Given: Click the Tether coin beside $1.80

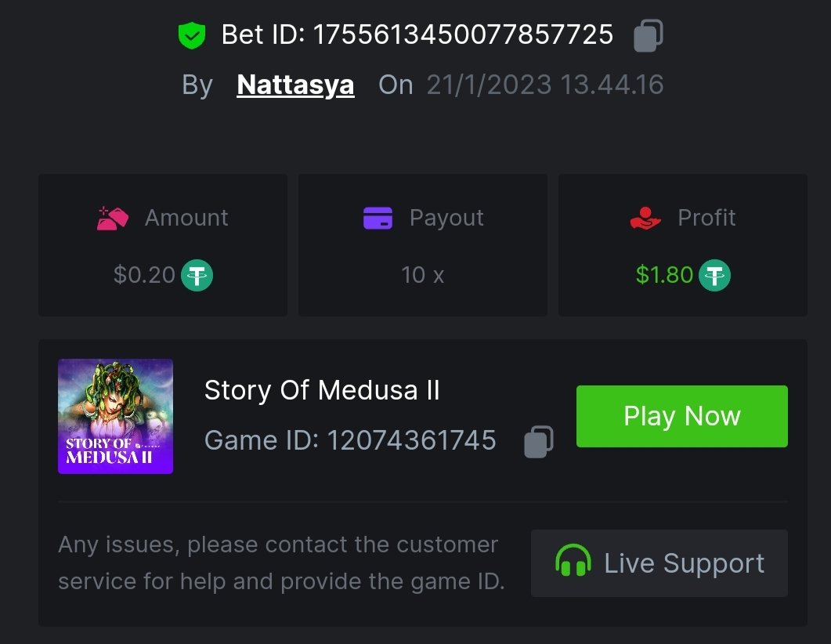Looking at the screenshot, I should tap(714, 275).
